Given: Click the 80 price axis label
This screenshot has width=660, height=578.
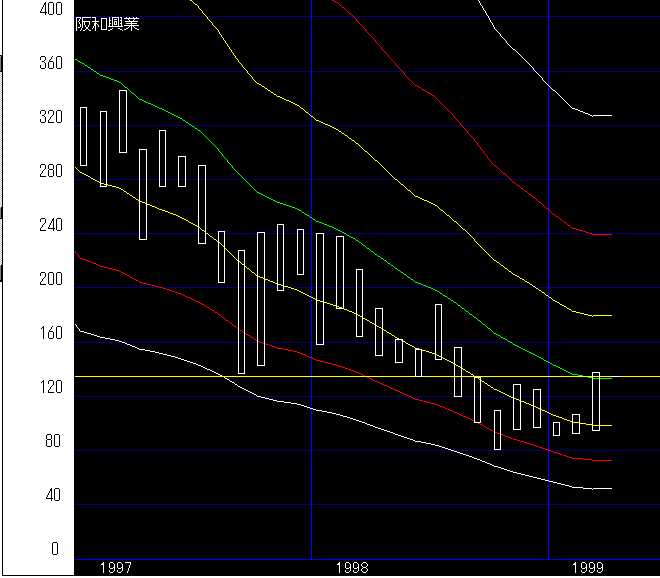Looking at the screenshot, I should click(50, 441).
